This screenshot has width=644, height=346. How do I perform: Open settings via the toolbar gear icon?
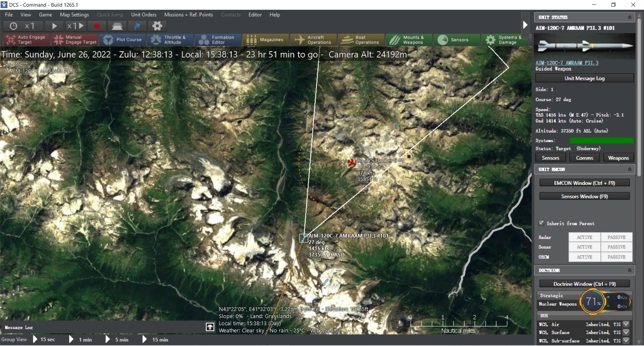(x=157, y=26)
